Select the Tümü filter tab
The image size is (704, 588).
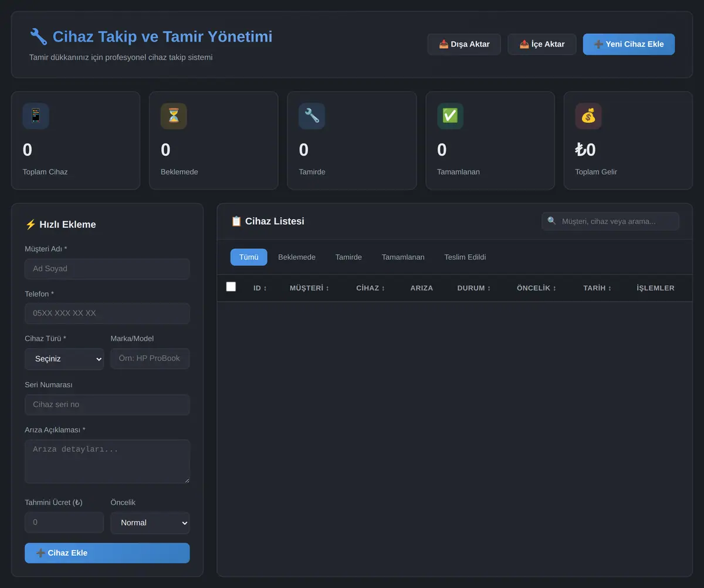249,257
